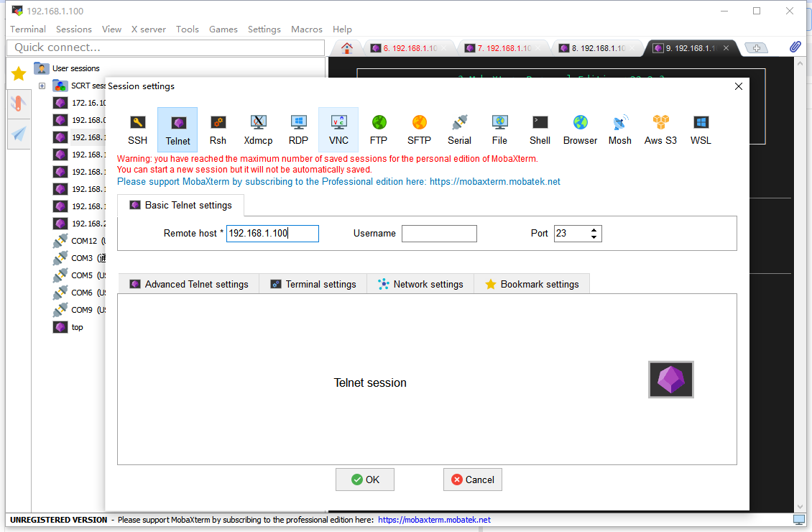This screenshot has height=532, width=812.
Task: Open the Tools menu
Action: pos(187,29)
